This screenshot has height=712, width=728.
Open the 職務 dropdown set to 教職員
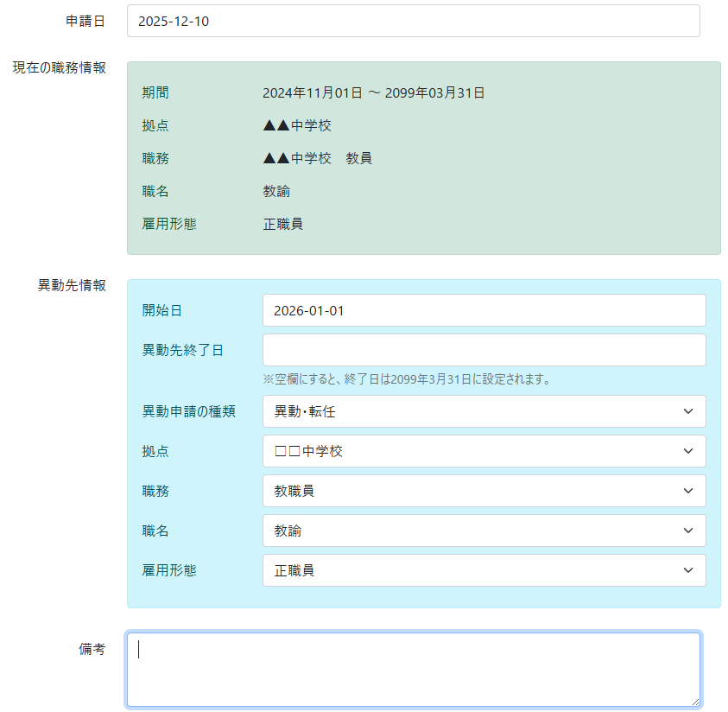tap(484, 491)
